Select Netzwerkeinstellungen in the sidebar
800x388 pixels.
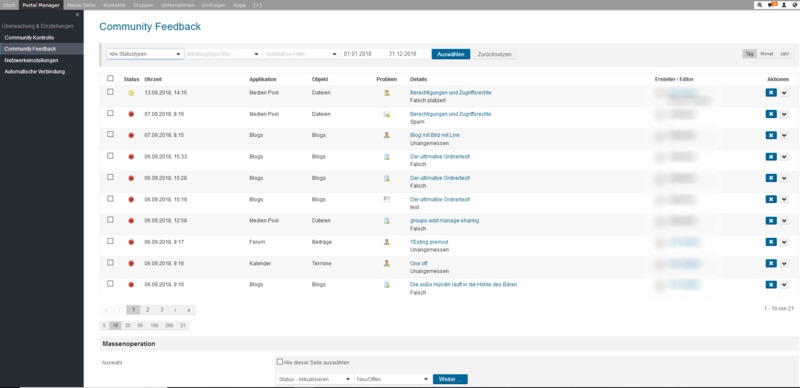point(32,60)
